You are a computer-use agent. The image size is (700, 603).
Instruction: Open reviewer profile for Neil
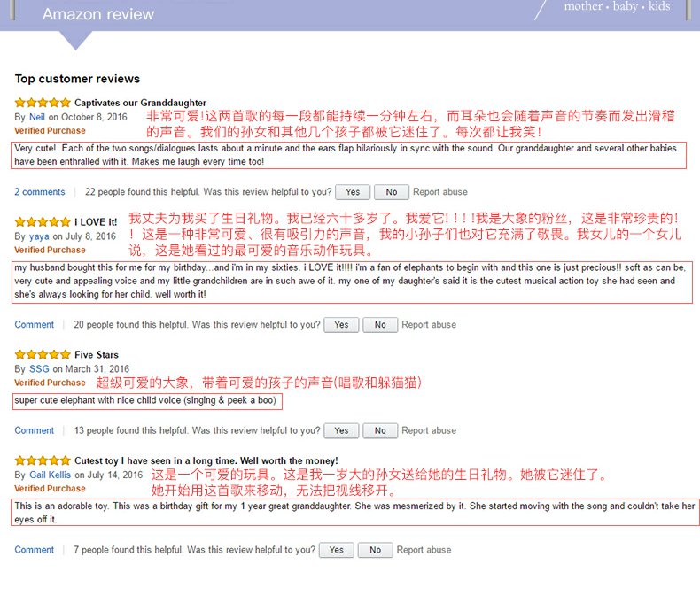point(36,117)
